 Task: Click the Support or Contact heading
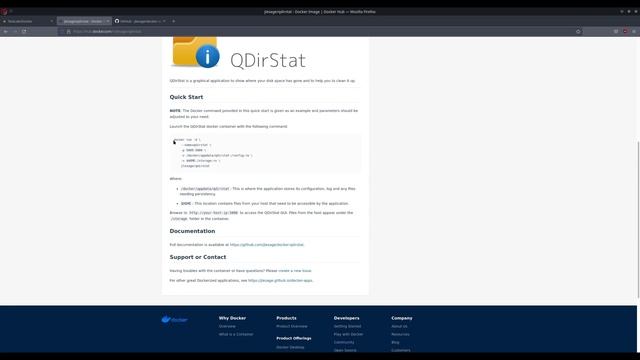(x=198, y=257)
